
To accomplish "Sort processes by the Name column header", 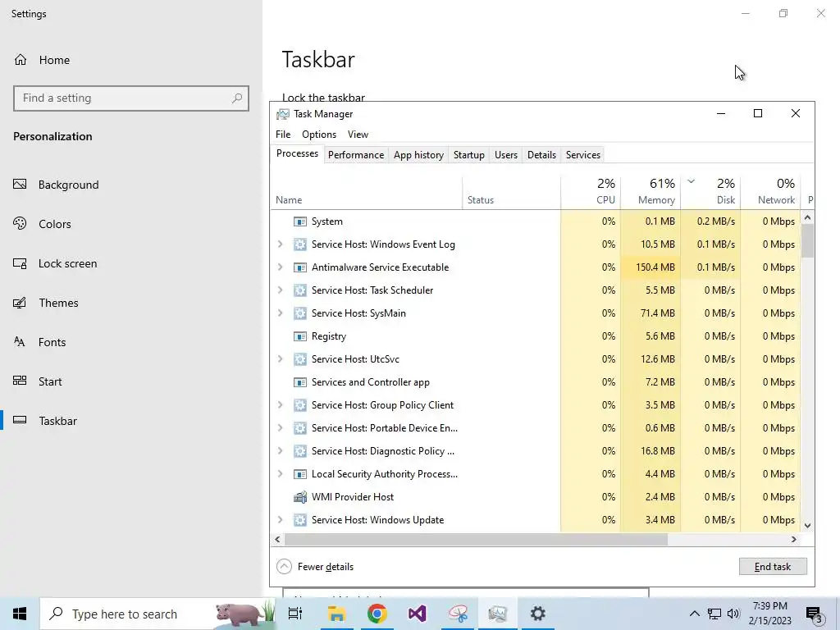I will [367, 192].
